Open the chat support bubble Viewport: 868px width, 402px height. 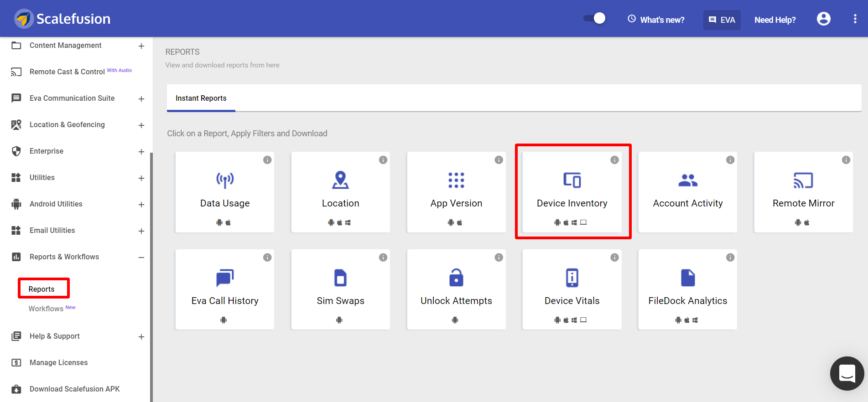847,373
